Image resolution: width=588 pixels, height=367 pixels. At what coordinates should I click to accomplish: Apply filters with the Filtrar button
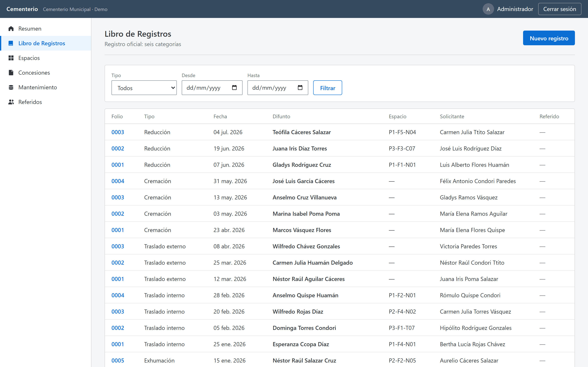tap(327, 88)
